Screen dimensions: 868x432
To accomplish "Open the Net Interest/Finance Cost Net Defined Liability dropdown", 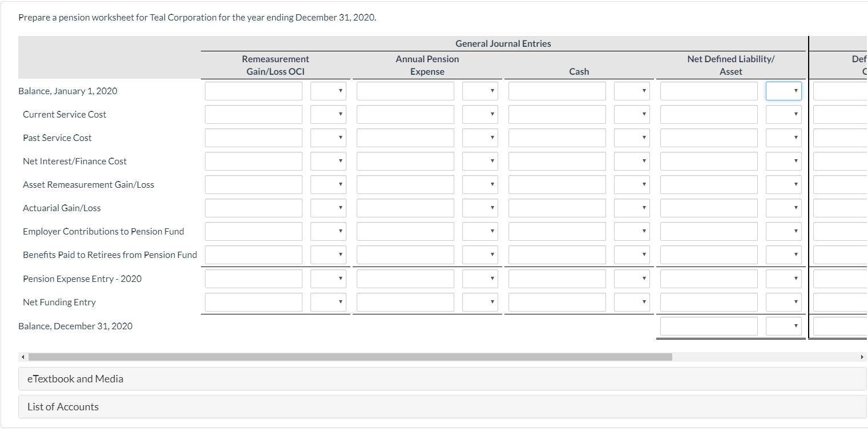I will tap(784, 161).
